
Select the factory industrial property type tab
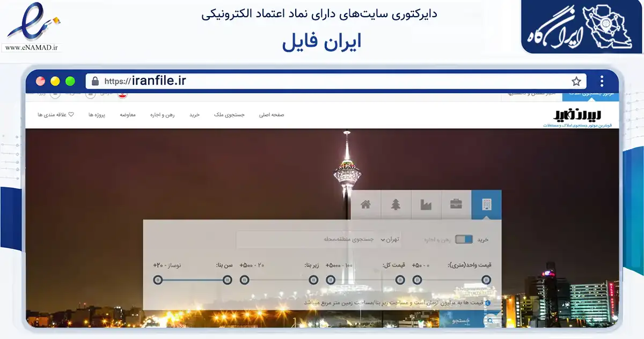point(426,204)
